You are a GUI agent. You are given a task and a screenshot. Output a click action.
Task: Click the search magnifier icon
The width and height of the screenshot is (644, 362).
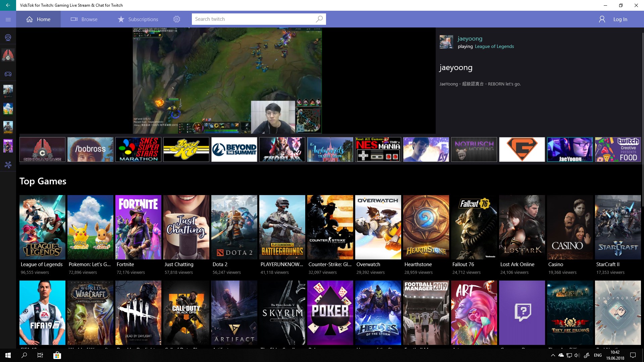319,19
